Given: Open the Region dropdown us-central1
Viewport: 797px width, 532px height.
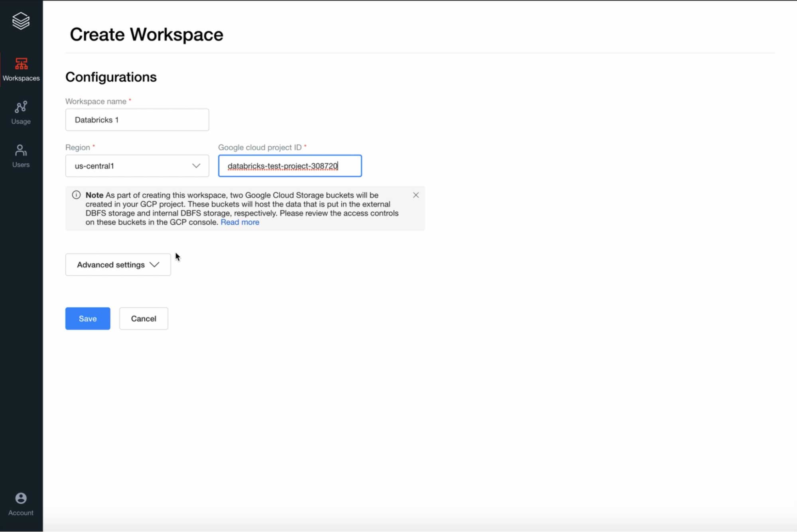Looking at the screenshot, I should 128,166.
